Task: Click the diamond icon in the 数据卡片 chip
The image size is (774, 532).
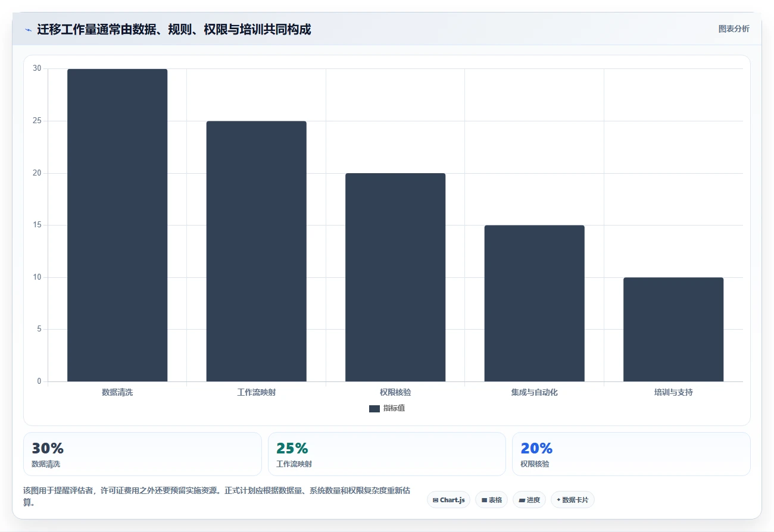Action: pos(558,500)
